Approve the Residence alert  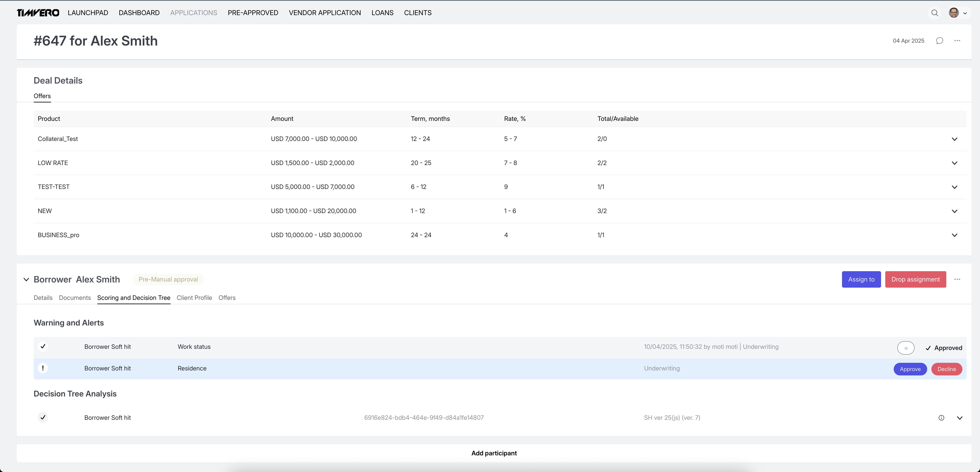[x=910, y=369]
